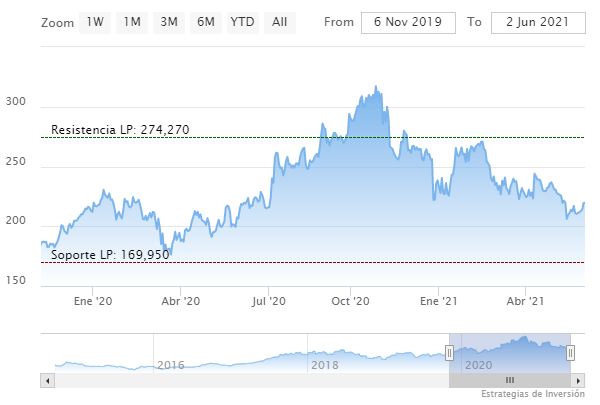Click the Soporte LP: 169,950 label
This screenshot has height=405, width=600.
110,255
